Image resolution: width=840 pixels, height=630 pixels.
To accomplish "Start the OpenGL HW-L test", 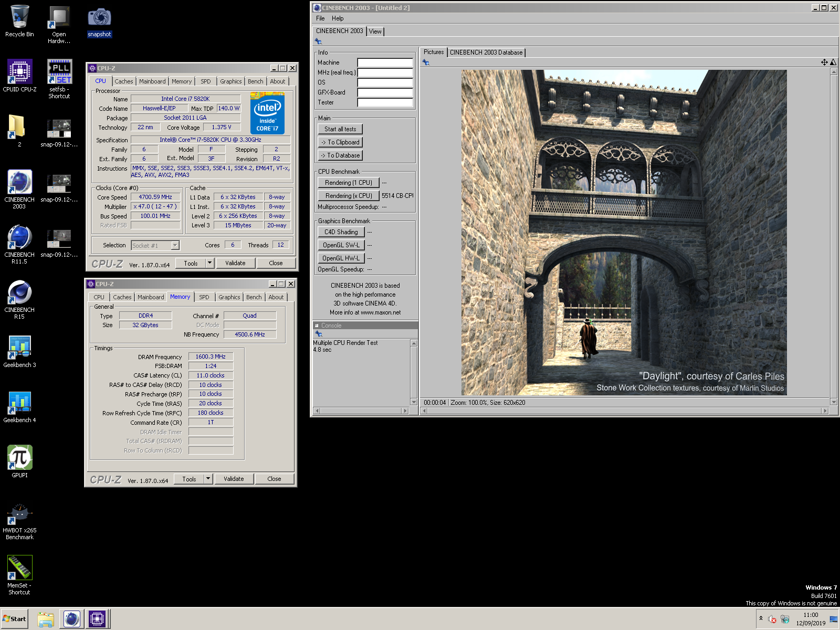I will click(341, 258).
